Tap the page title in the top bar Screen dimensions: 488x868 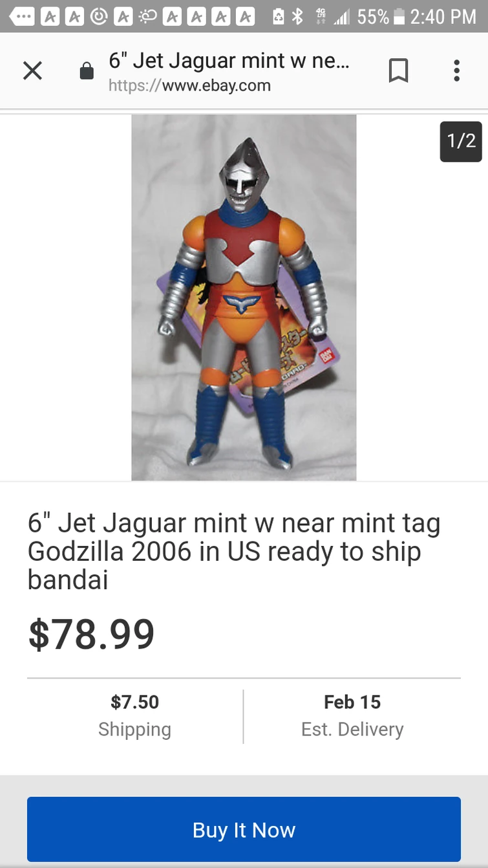(229, 60)
